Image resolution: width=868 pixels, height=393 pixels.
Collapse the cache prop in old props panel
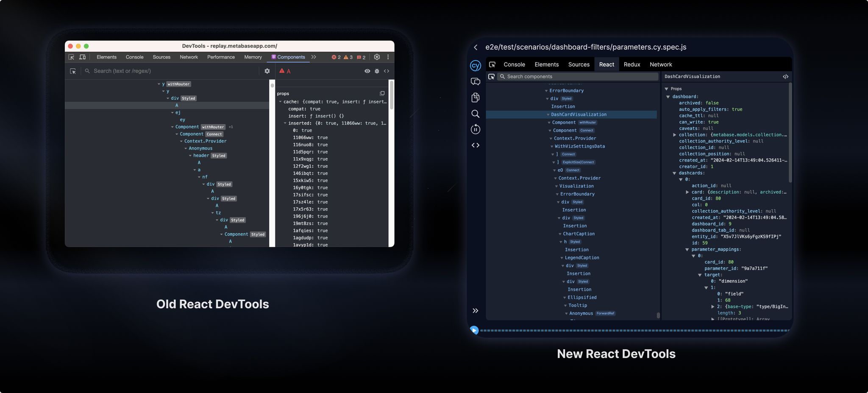(280, 102)
